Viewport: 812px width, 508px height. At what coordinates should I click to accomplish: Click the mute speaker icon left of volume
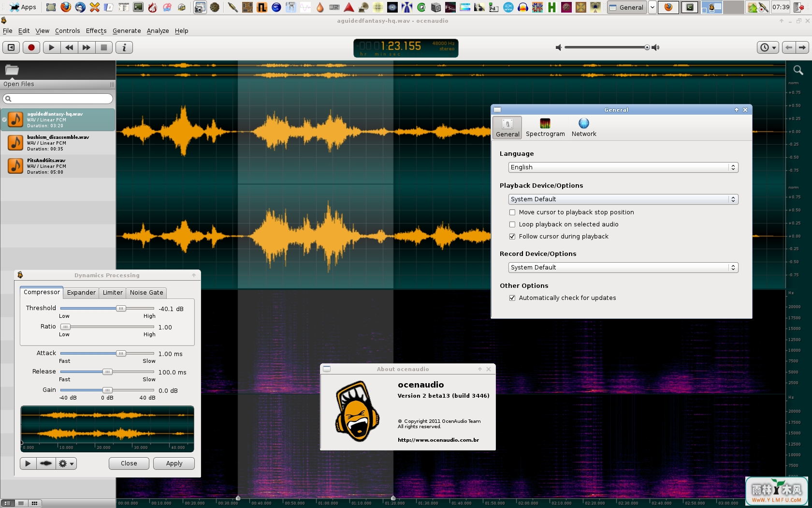click(x=559, y=47)
